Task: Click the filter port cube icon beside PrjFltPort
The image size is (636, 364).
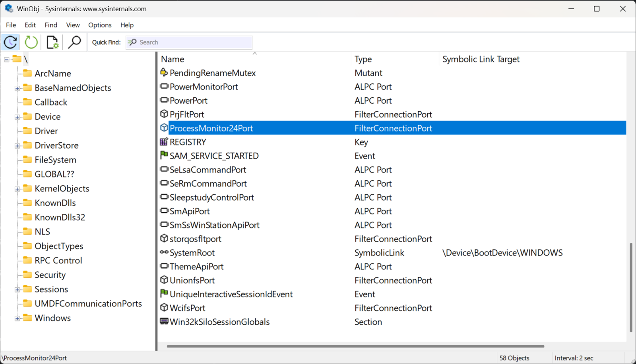Action: [x=164, y=114]
